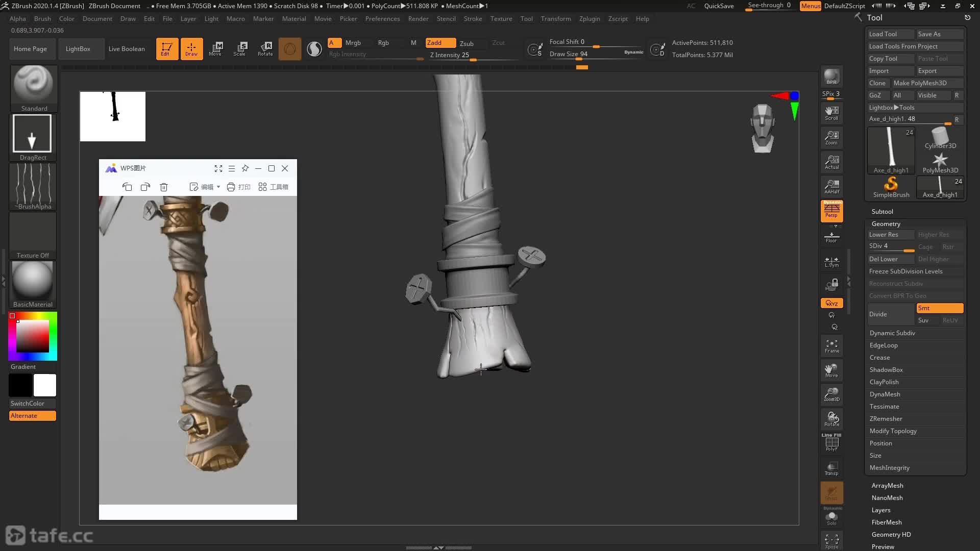The width and height of the screenshot is (980, 551).
Task: Toggle Solo mode
Action: coord(831,517)
